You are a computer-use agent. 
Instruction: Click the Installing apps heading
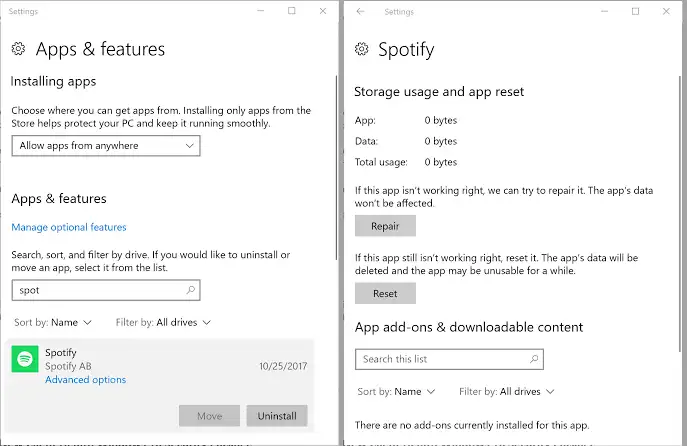click(53, 81)
